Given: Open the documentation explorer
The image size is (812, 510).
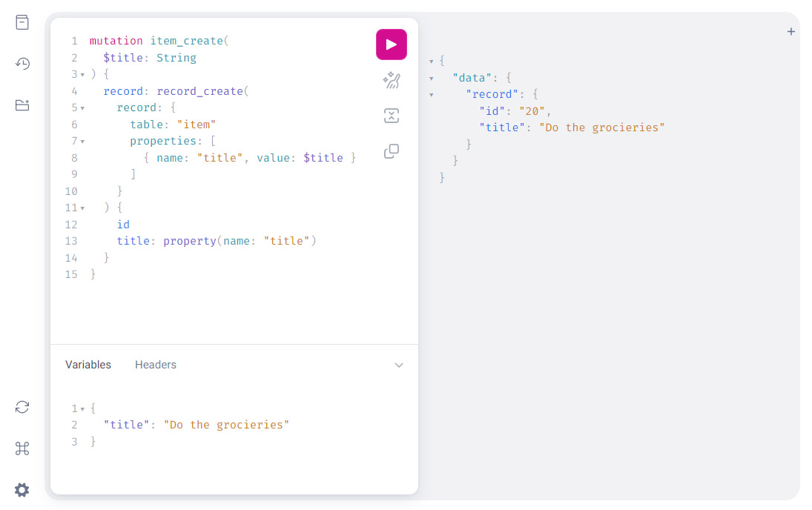Looking at the screenshot, I should point(22,22).
